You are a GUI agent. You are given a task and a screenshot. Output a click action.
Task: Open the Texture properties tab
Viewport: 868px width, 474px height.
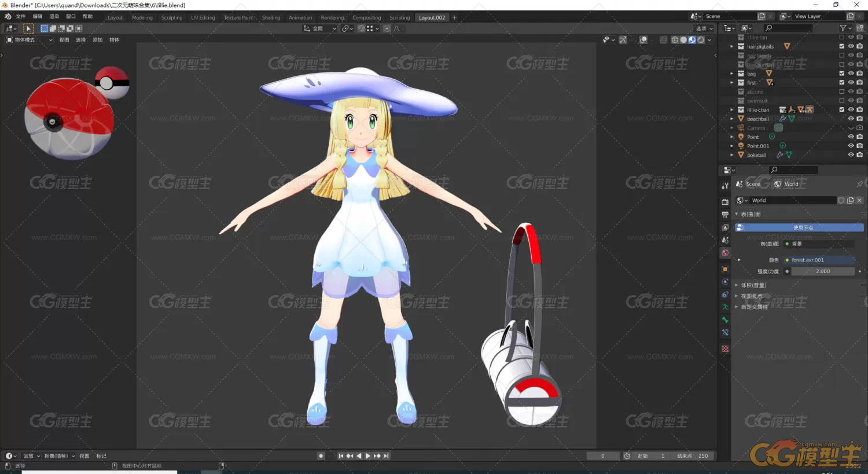click(725, 349)
